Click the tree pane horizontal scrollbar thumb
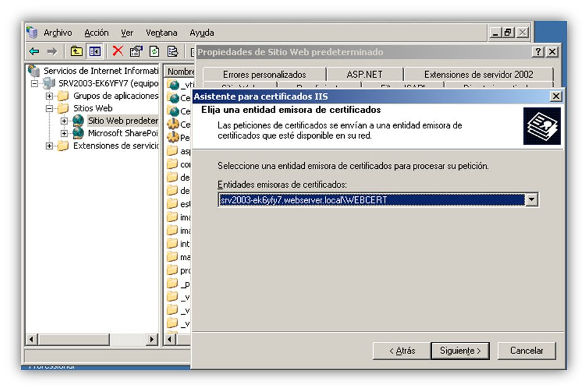This screenshot has width=588, height=391. 74,339
